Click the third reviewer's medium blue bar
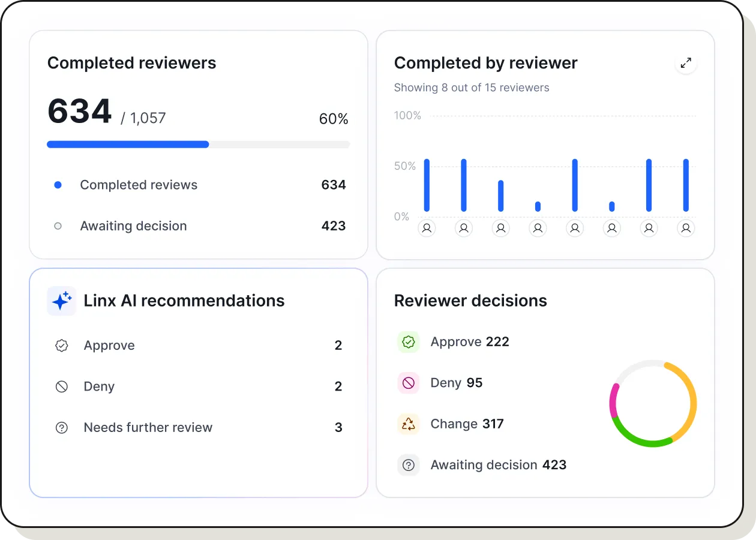This screenshot has width=756, height=540. tap(501, 196)
